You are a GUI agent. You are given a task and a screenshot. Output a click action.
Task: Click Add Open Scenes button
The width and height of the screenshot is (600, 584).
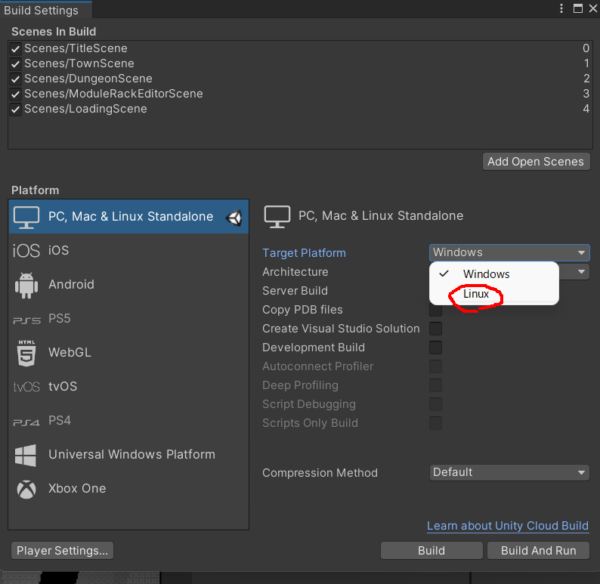coord(536,161)
